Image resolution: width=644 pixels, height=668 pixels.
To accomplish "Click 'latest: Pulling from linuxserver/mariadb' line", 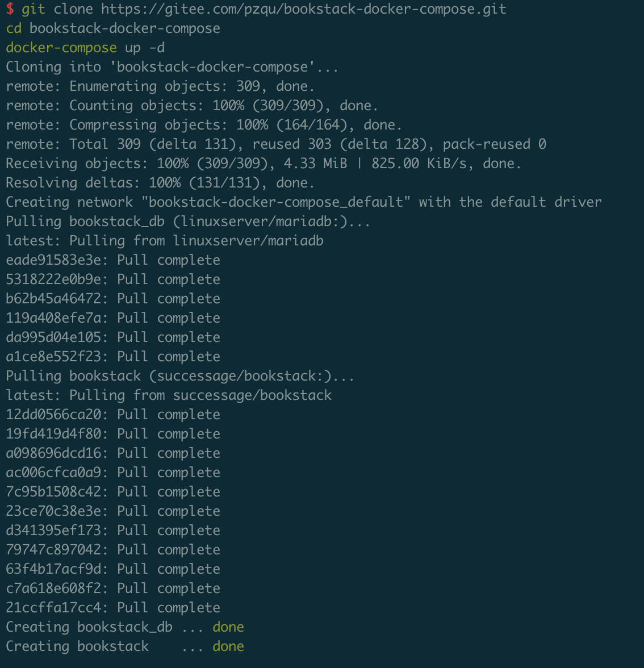I will (x=165, y=240).
